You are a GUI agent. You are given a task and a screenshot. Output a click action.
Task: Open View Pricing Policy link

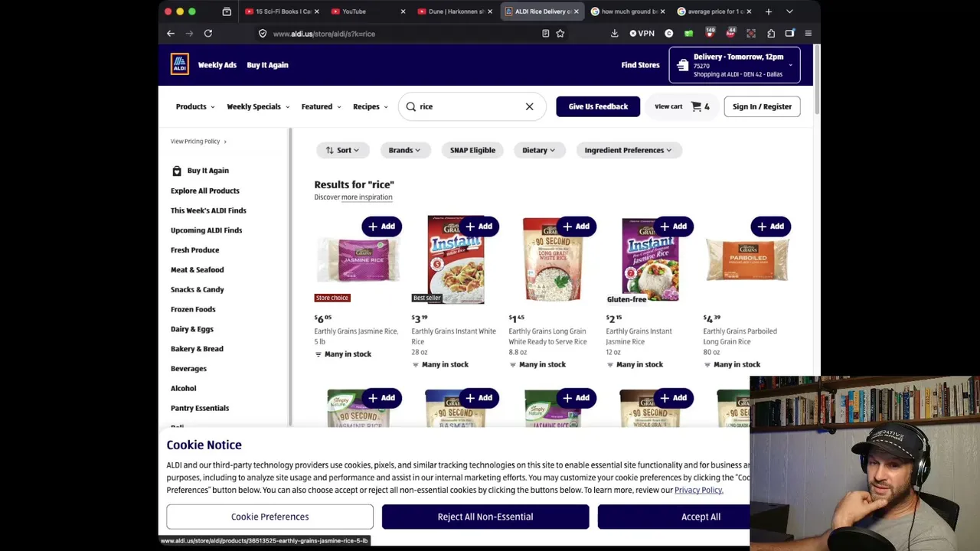pos(198,141)
